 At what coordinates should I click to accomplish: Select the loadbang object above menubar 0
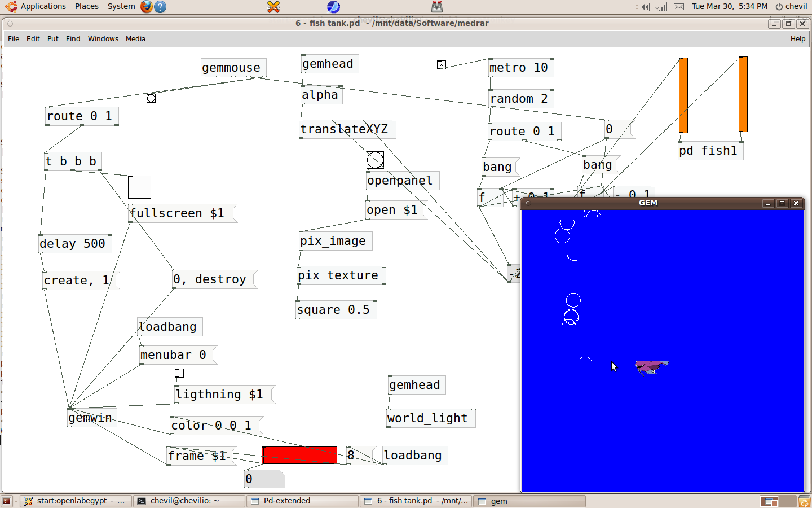tap(170, 327)
